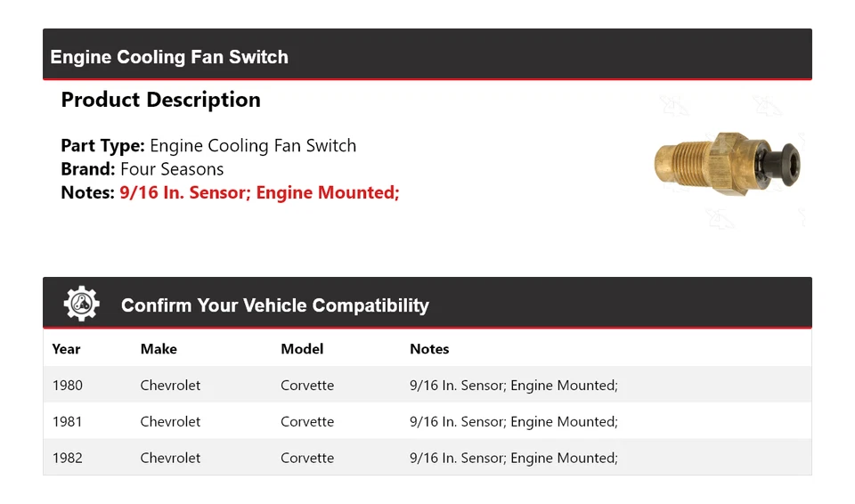This screenshot has width=855, height=504.
Task: Click Corvette in the 1981 row
Action: pyautogui.click(x=307, y=422)
